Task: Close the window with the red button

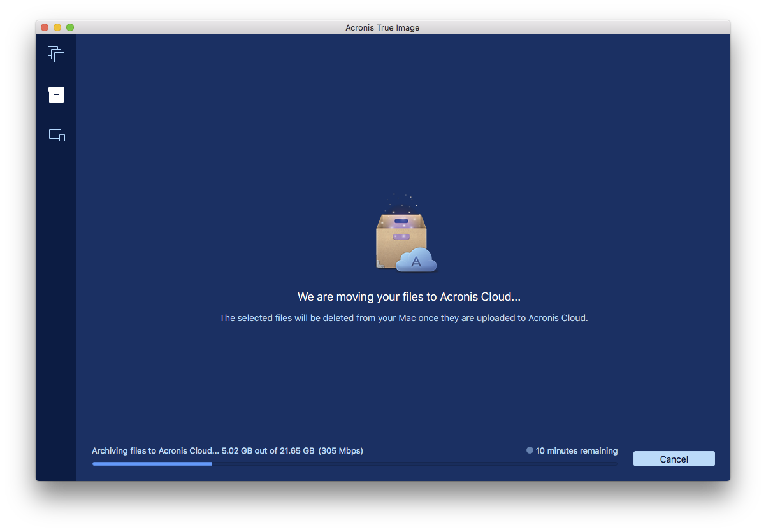Action: tap(45, 27)
